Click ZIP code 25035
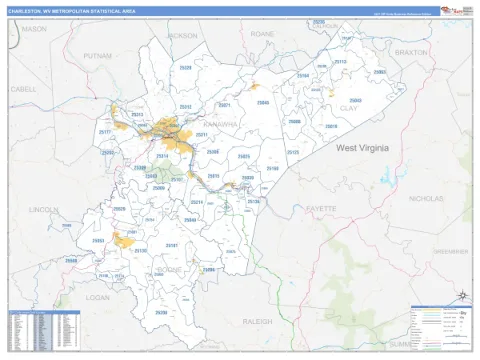This screenshot has height=360, width=480. [x=244, y=156]
